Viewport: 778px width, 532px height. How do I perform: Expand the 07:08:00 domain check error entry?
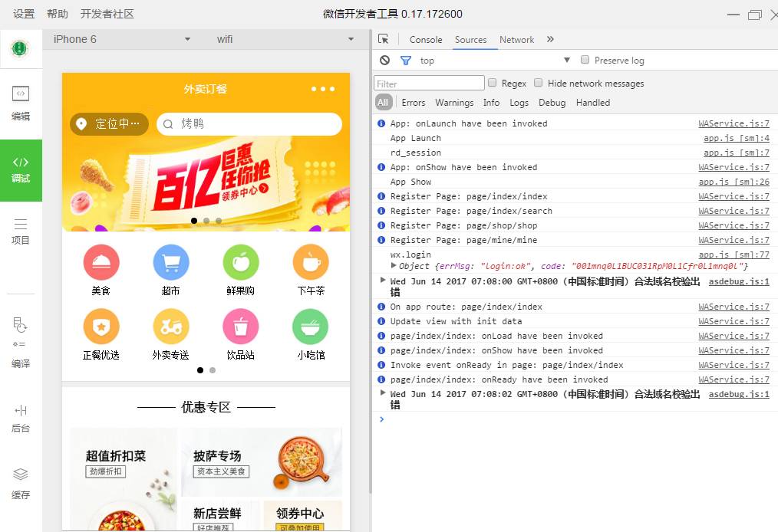point(383,280)
